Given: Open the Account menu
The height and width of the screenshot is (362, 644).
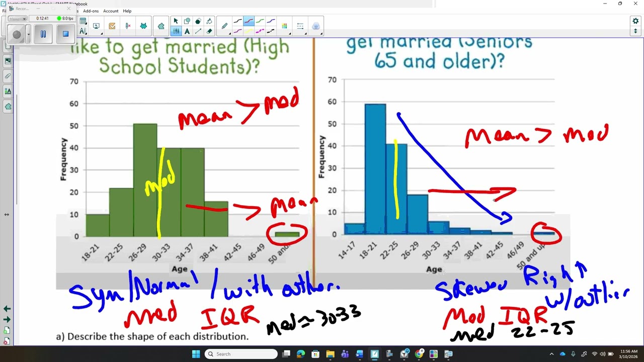Looking at the screenshot, I should tap(111, 11).
